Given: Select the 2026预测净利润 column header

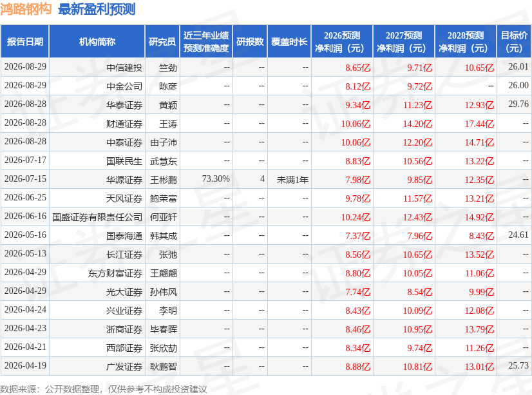Looking at the screenshot, I should 341,41.
